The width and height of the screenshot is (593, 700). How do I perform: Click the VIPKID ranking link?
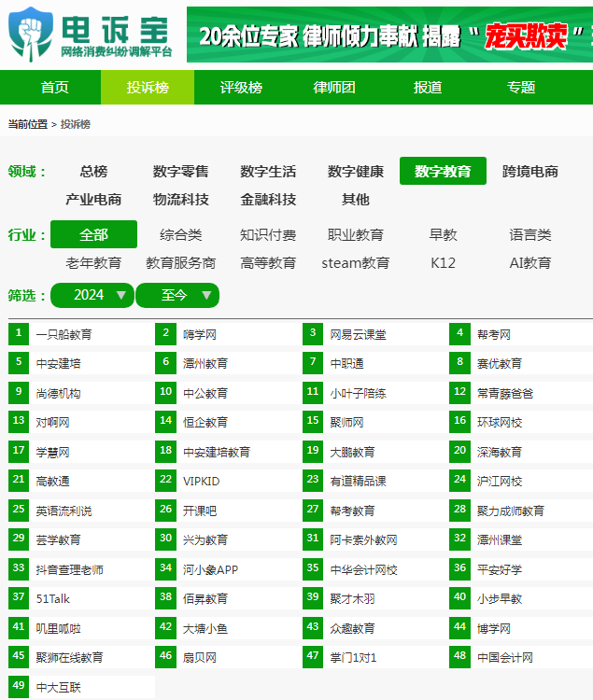coord(202,482)
